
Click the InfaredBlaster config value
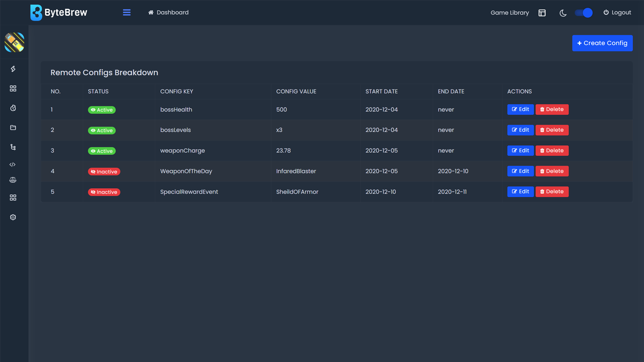coord(296,171)
